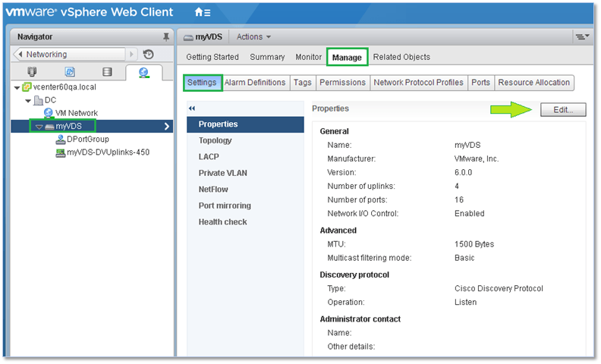Click the myVDS switch icon in tree
Image resolution: width=601 pixels, height=364 pixels.
[x=49, y=127]
